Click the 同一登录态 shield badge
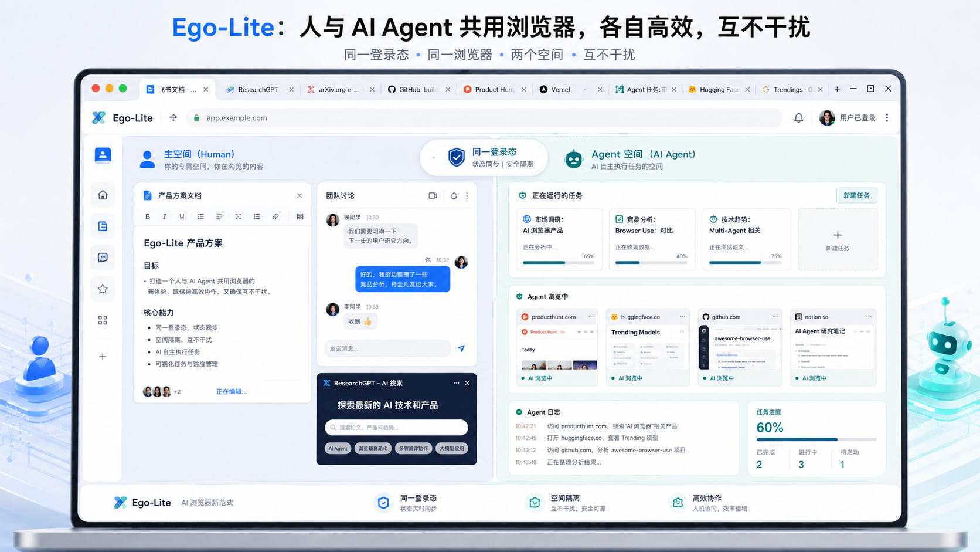 click(x=484, y=158)
